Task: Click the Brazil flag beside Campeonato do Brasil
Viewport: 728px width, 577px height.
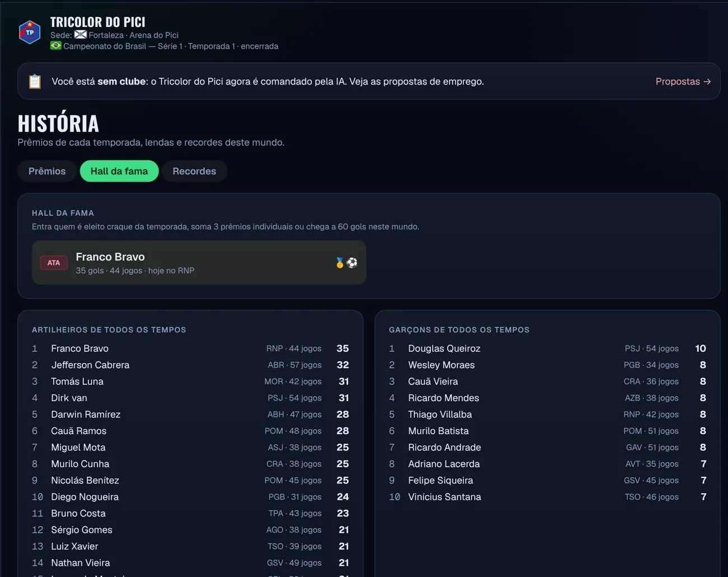Action: tap(56, 46)
